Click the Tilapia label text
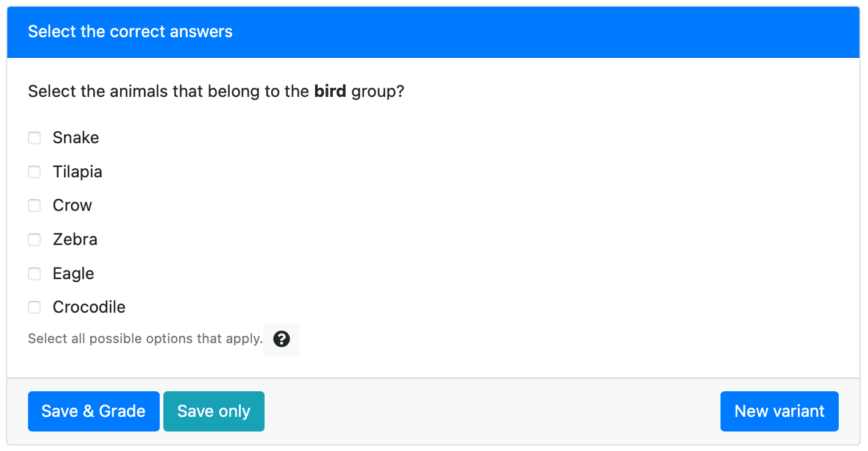The width and height of the screenshot is (868, 451). pos(77,172)
